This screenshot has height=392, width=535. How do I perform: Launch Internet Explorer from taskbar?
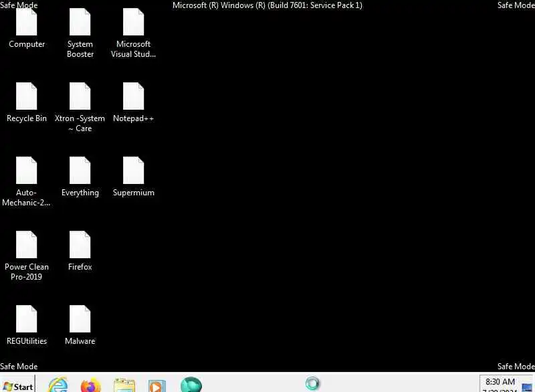58,385
